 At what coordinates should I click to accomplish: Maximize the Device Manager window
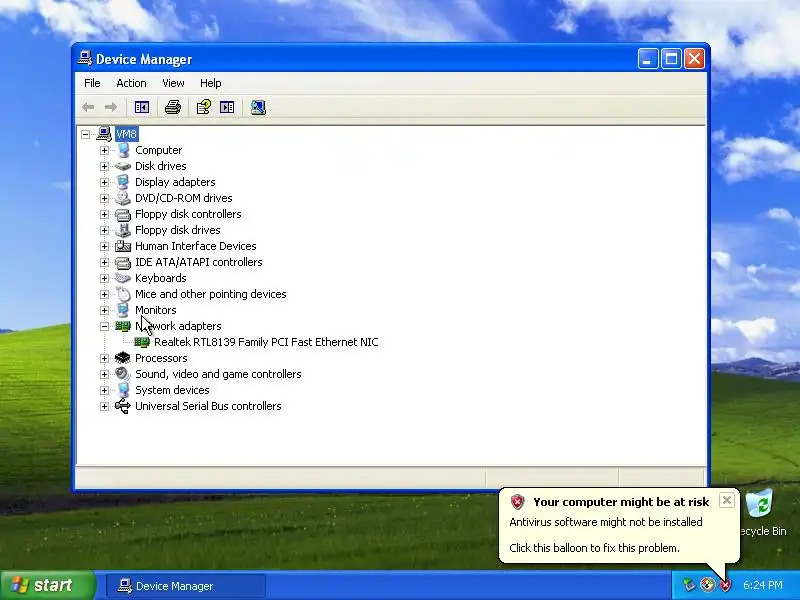[x=671, y=59]
